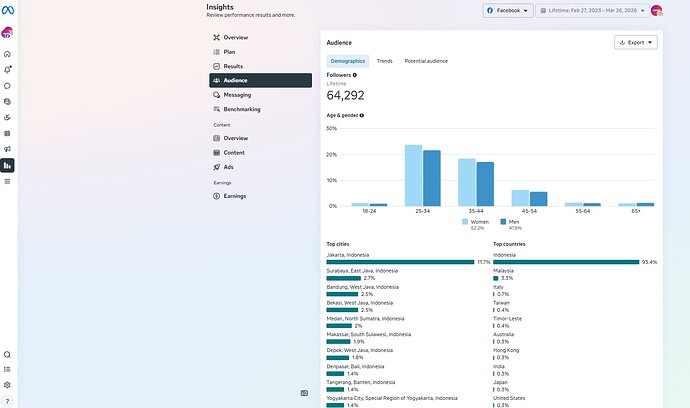This screenshot has width=690, height=408.
Task: Click the Followers info icon
Action: point(354,75)
